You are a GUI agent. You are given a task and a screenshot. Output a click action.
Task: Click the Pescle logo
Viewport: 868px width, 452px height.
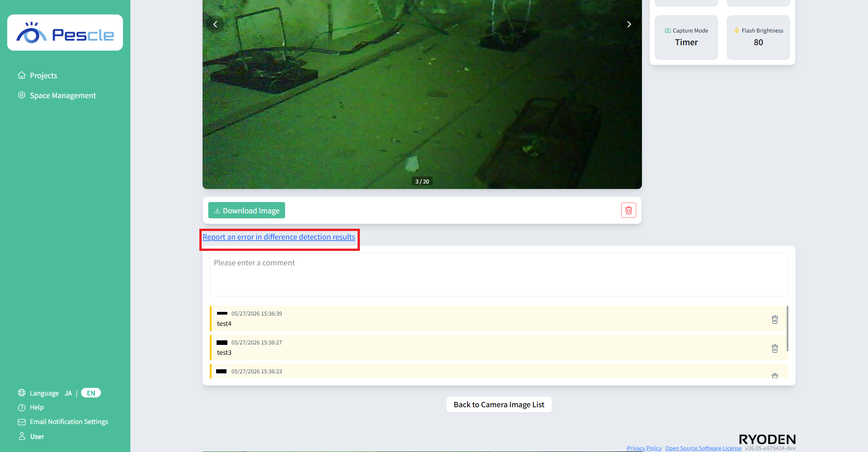click(x=65, y=33)
